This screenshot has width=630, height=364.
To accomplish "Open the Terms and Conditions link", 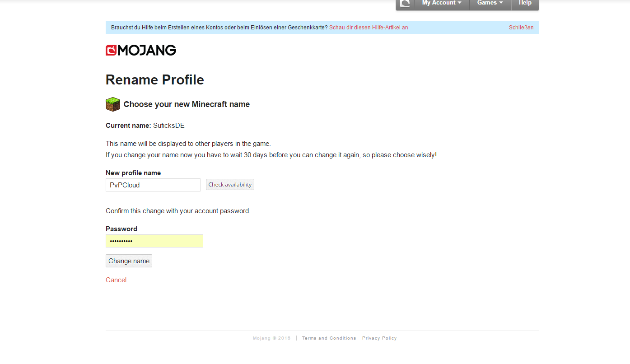I will [x=329, y=338].
